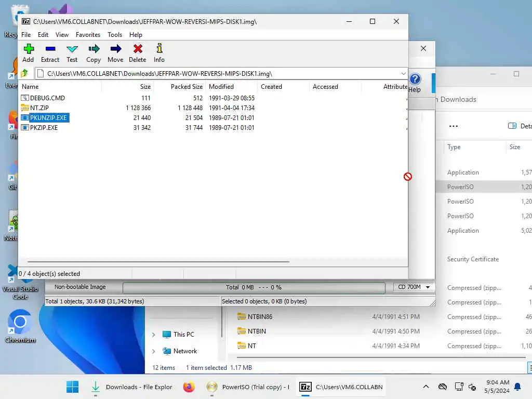532x399 pixels.
Task: Open the View menu
Action: click(62, 35)
